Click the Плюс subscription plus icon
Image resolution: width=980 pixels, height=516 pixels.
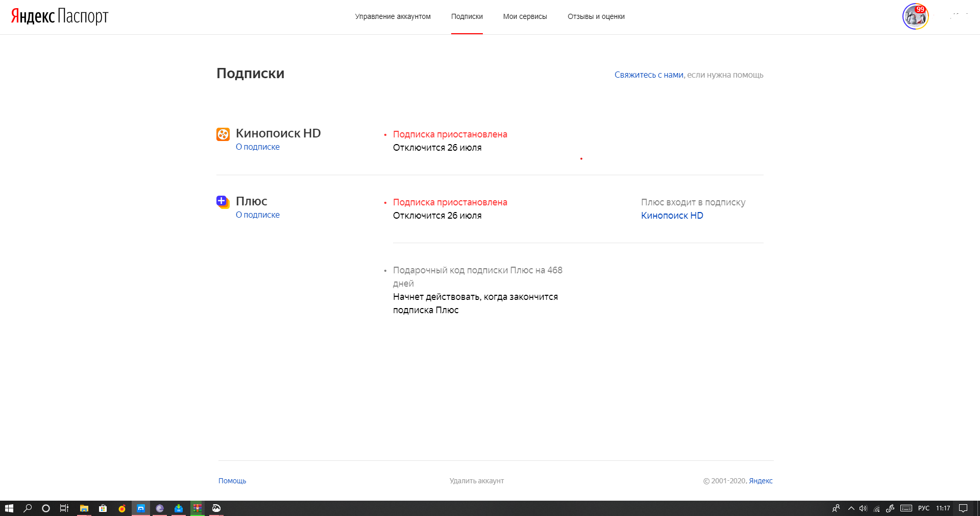[223, 202]
